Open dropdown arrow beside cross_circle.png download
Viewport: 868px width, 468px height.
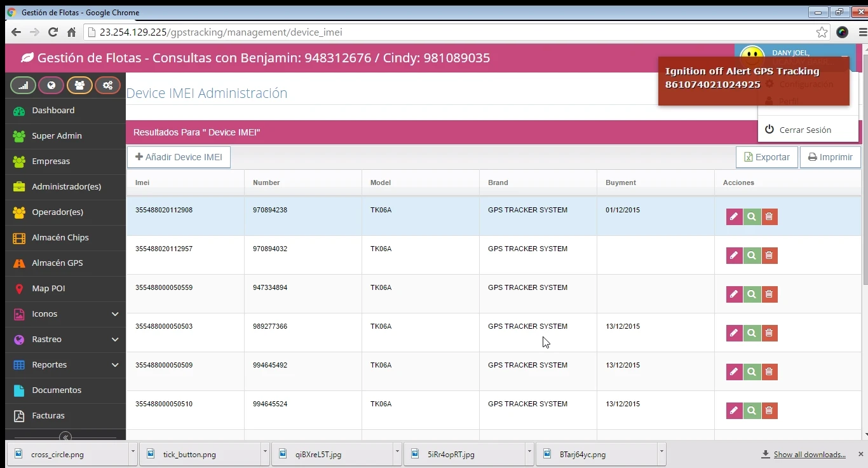coord(133,453)
